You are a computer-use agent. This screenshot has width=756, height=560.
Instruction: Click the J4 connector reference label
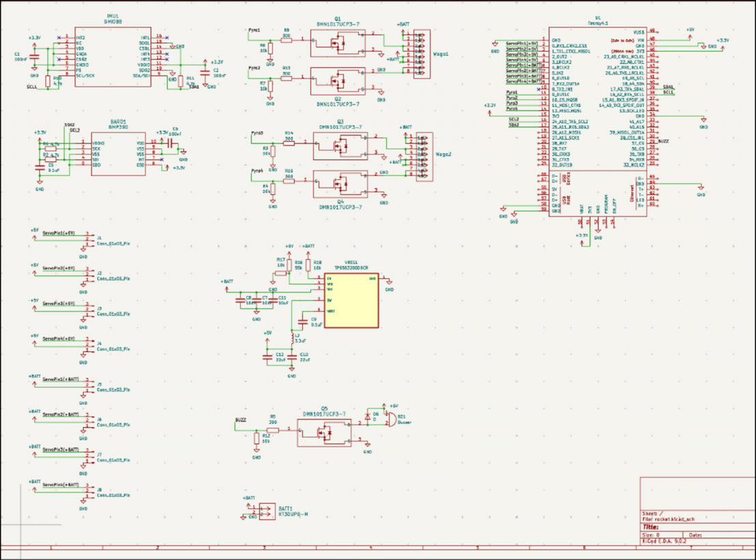99,344
